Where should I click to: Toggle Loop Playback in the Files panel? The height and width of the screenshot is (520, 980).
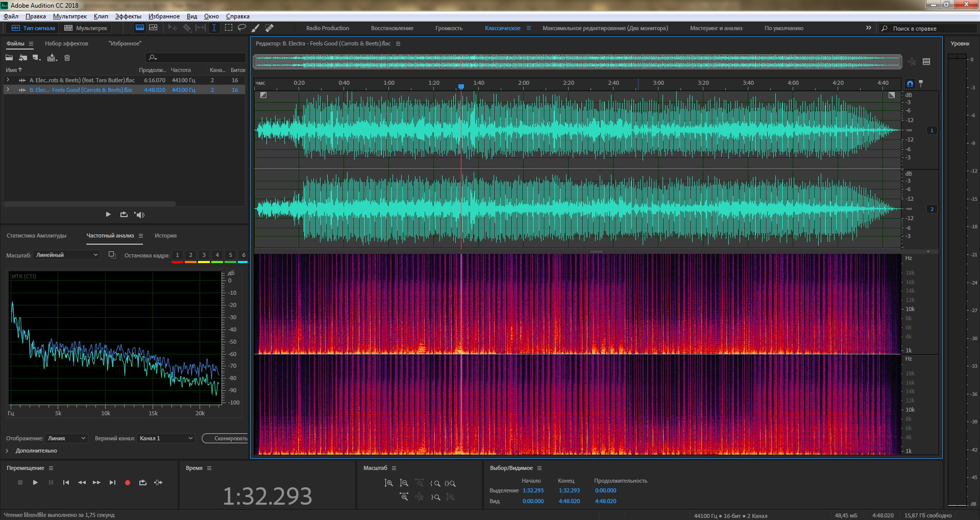point(124,215)
